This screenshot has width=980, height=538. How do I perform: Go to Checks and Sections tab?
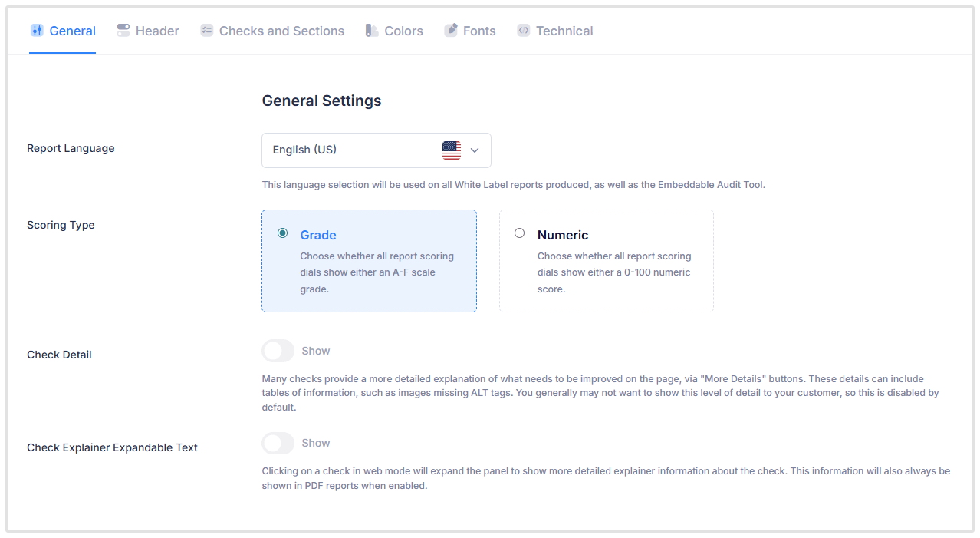[x=281, y=31]
